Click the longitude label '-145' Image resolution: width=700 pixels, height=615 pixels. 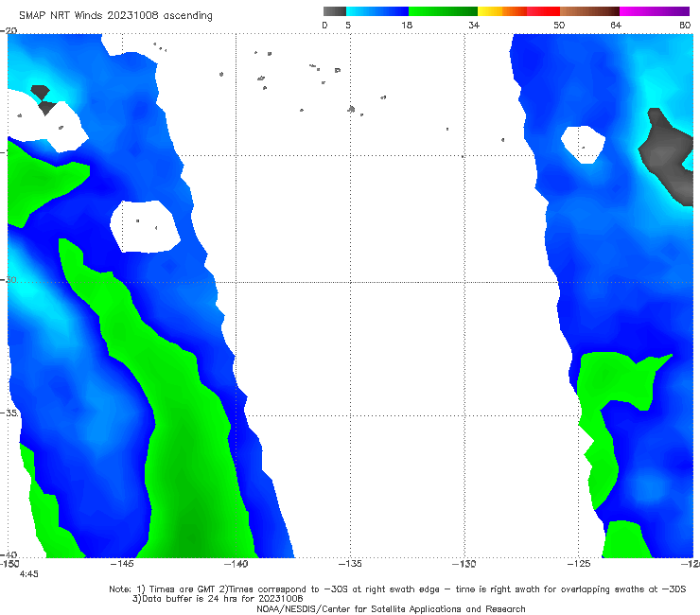tap(122, 564)
